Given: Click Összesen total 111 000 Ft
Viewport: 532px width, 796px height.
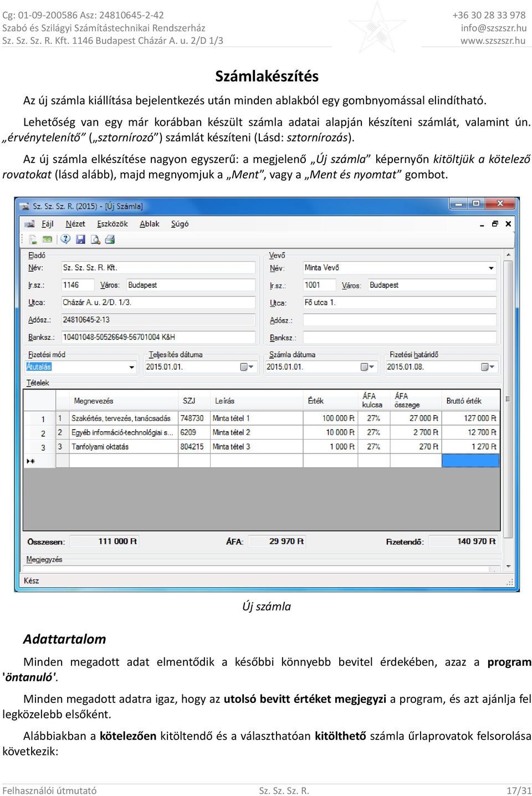Looking at the screenshot, I should click(104, 542).
